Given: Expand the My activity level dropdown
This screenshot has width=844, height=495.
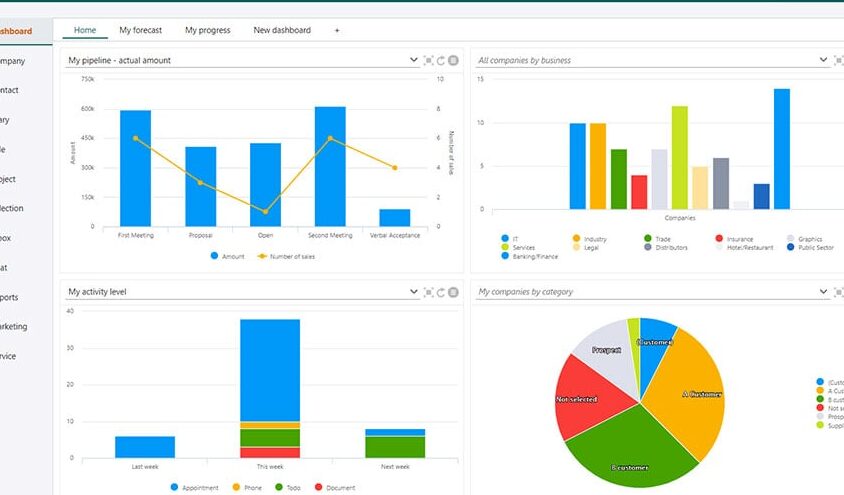Looking at the screenshot, I should [x=413, y=292].
